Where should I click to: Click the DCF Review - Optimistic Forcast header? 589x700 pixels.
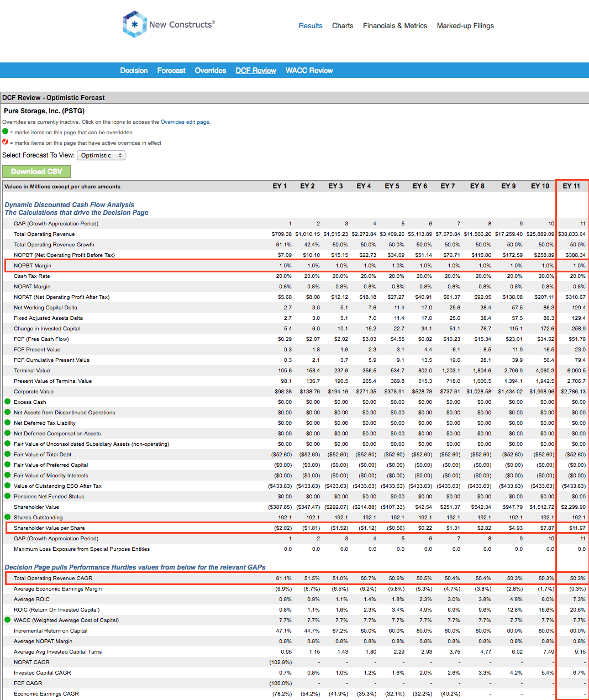click(54, 97)
